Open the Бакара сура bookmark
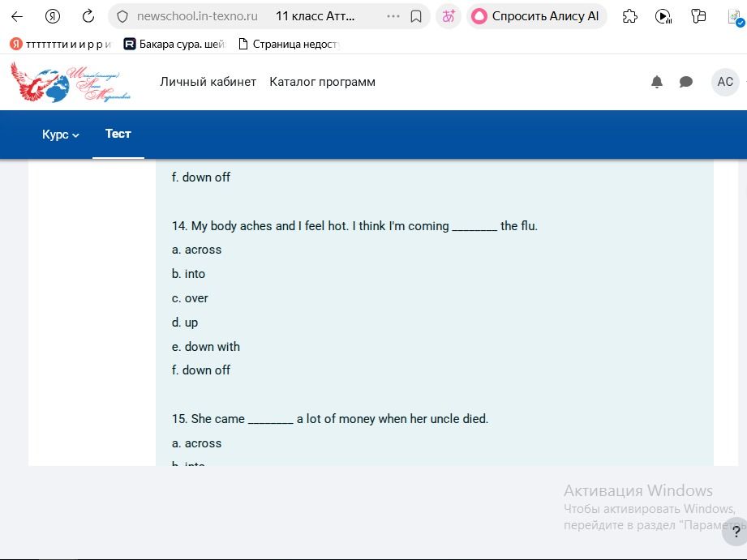747x560 pixels. coord(174,45)
